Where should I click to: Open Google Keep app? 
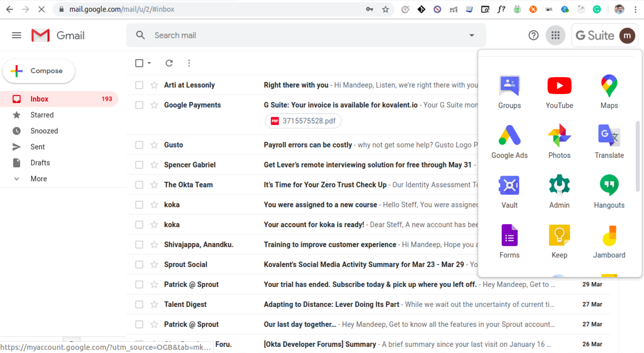[559, 241]
